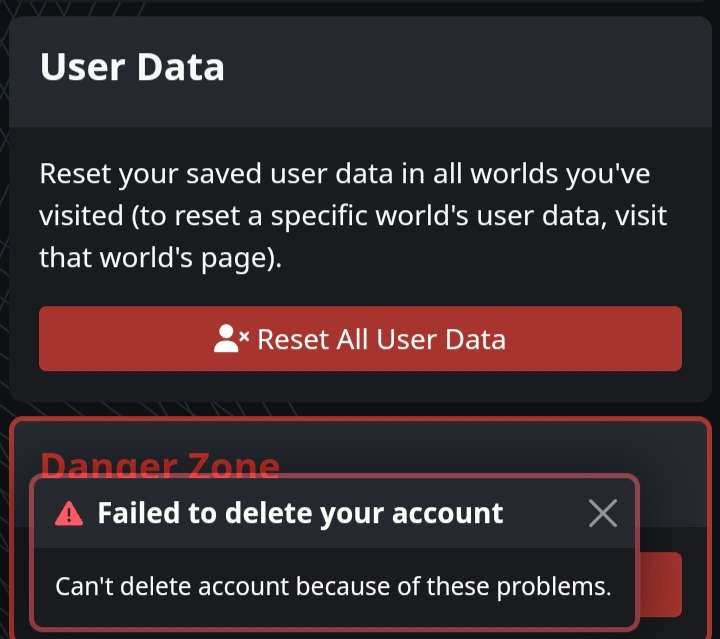Image resolution: width=720 pixels, height=639 pixels.
Task: Click the rounded border of the error notification
Action: [32, 551]
